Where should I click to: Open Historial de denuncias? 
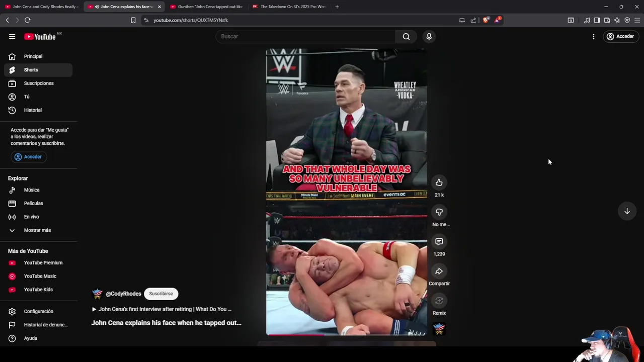point(38,325)
